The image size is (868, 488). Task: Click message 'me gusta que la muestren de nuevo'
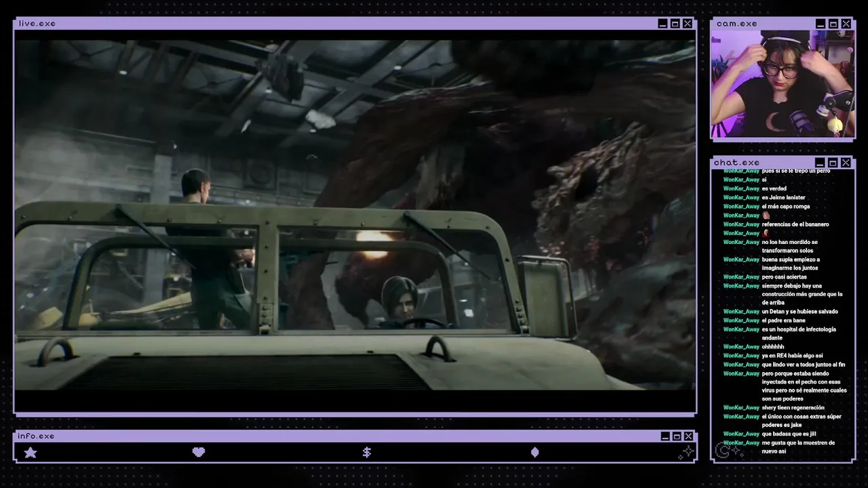(x=798, y=447)
